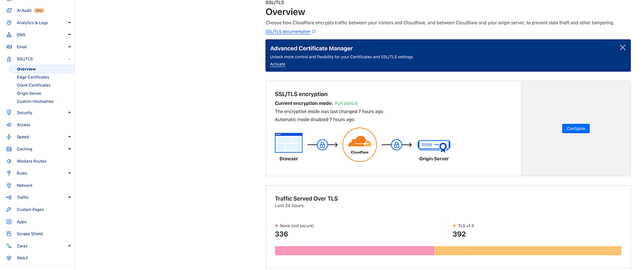
Task: Activate Advanced Certificate Manager link
Action: point(277,65)
